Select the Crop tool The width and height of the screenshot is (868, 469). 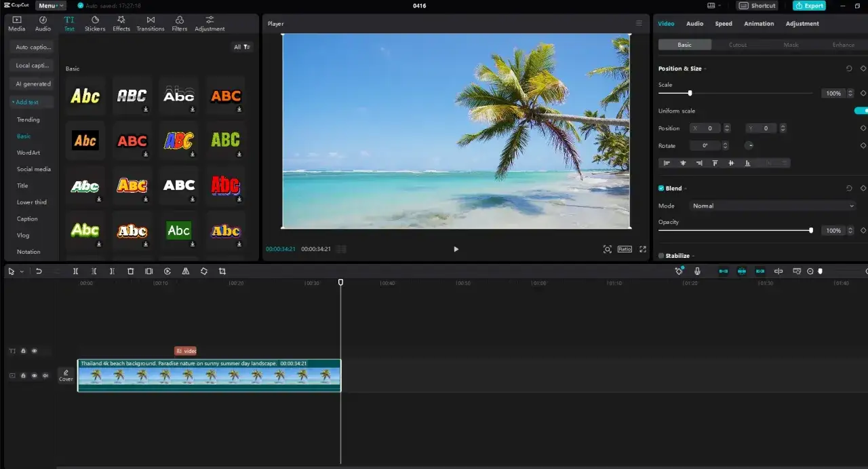click(x=222, y=271)
